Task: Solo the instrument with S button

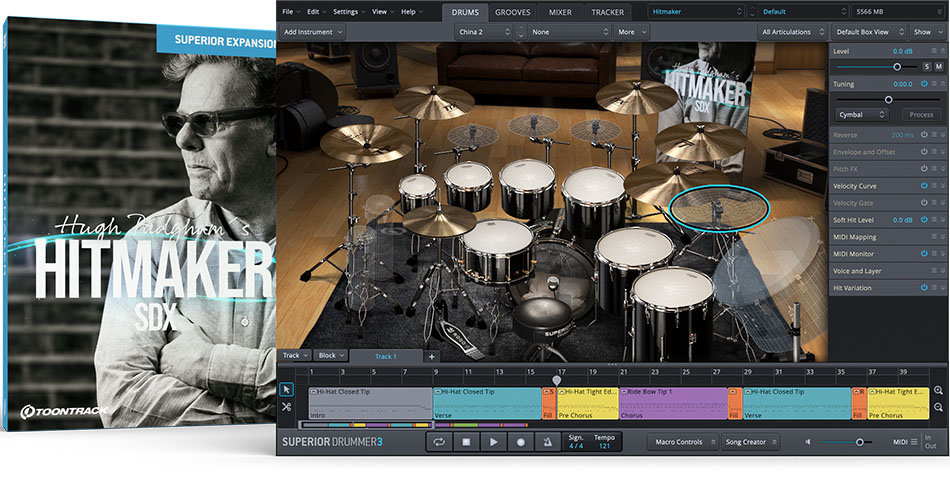Action: [927, 67]
